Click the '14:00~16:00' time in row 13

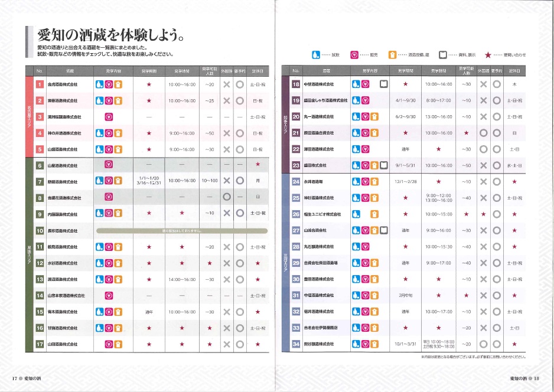[182, 279]
